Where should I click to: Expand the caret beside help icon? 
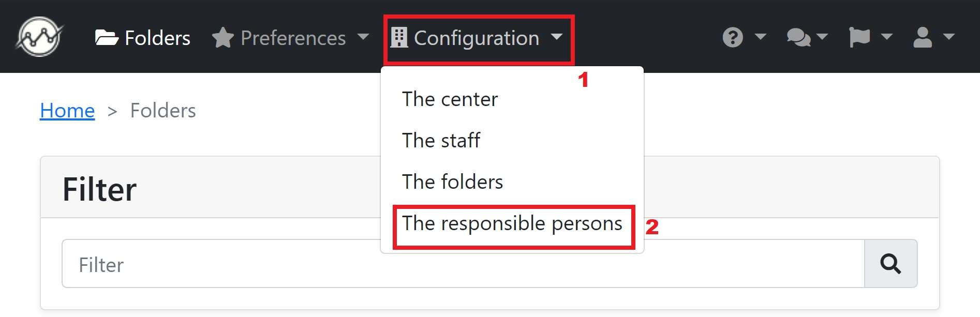coord(760,37)
